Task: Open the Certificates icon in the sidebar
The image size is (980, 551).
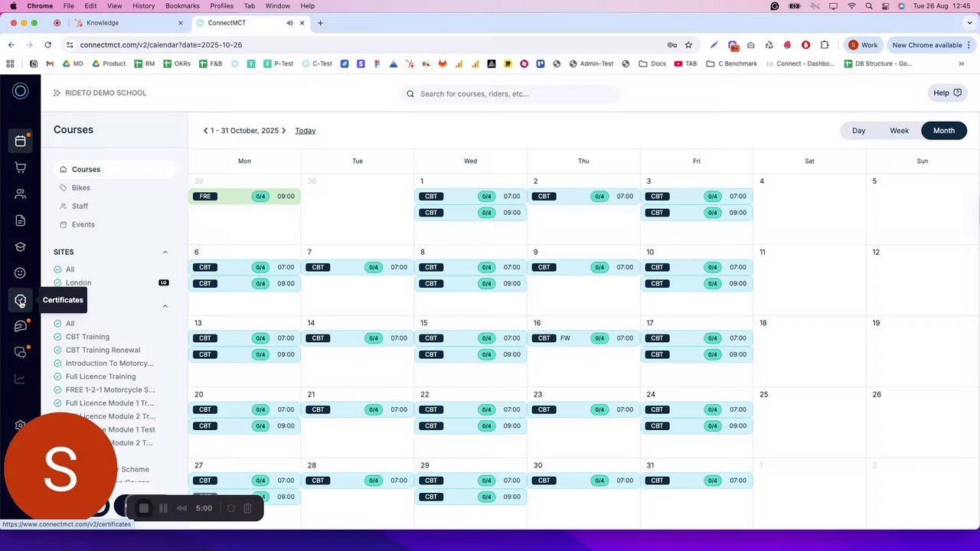Action: point(21,300)
